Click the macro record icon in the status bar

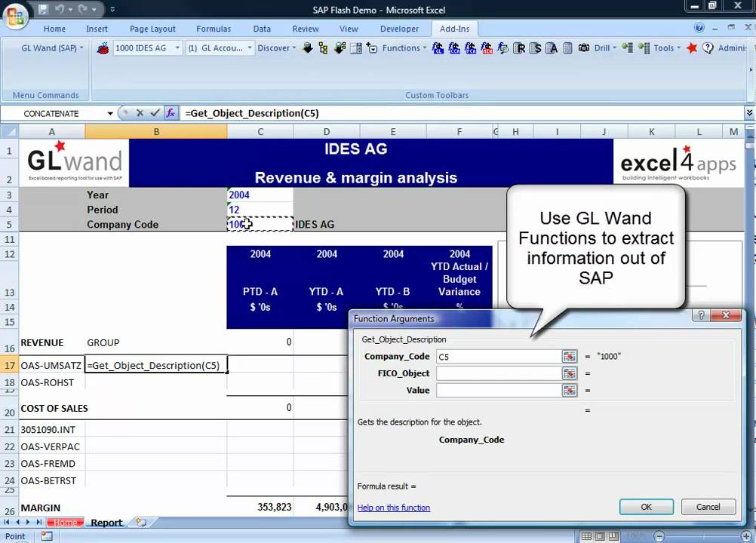[x=47, y=535]
